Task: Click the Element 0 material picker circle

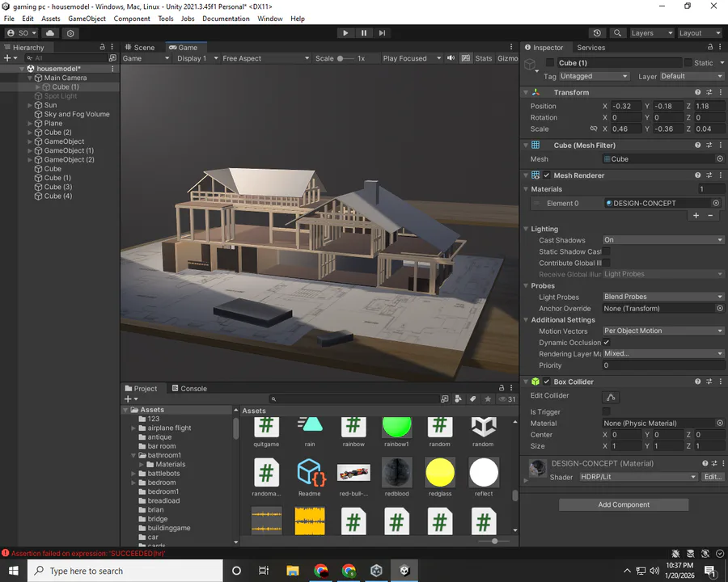Action: [716, 203]
